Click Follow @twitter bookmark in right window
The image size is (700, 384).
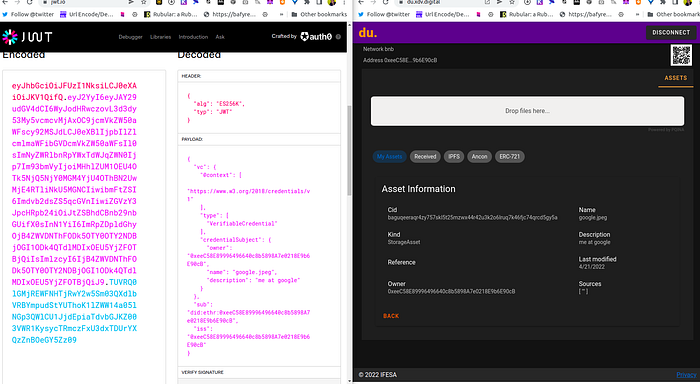(x=384, y=14)
